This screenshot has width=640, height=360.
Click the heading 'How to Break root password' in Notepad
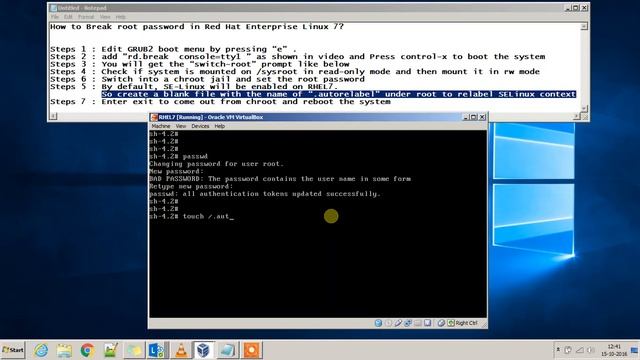click(197, 27)
